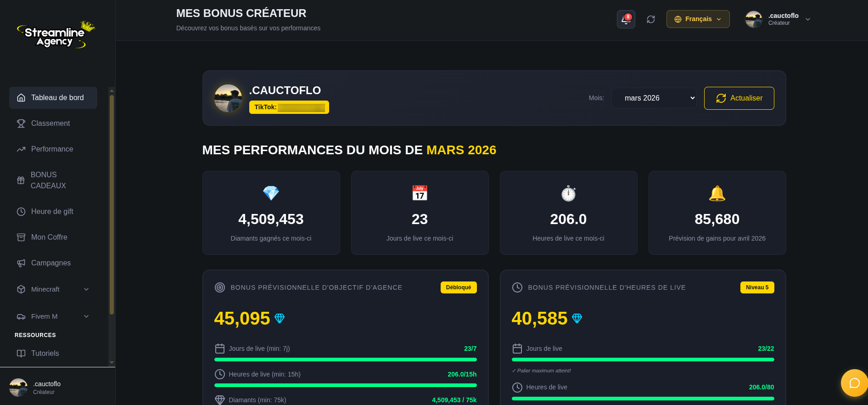This screenshot has height=405, width=868.
Task: Click the megaphone icon for Campagnes
Action: (x=21, y=263)
